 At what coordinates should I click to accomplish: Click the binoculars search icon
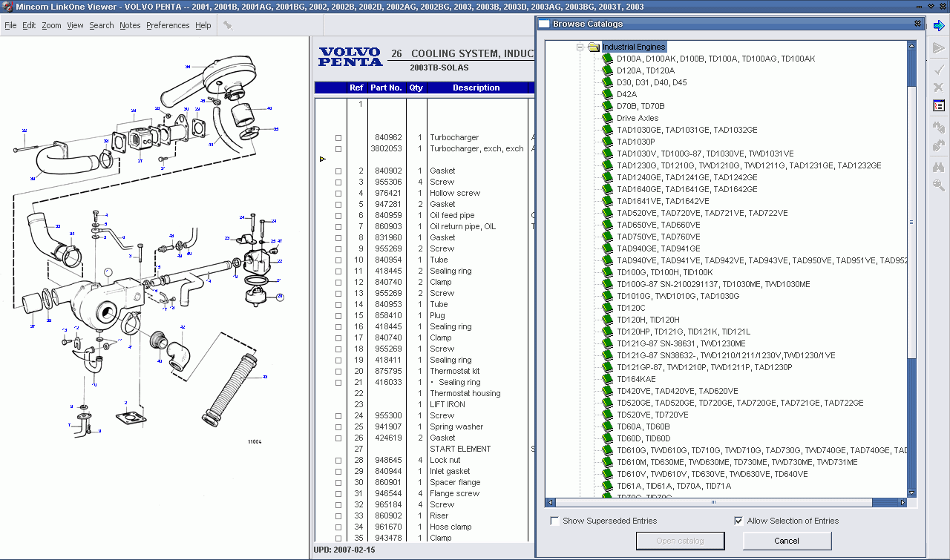tap(939, 168)
